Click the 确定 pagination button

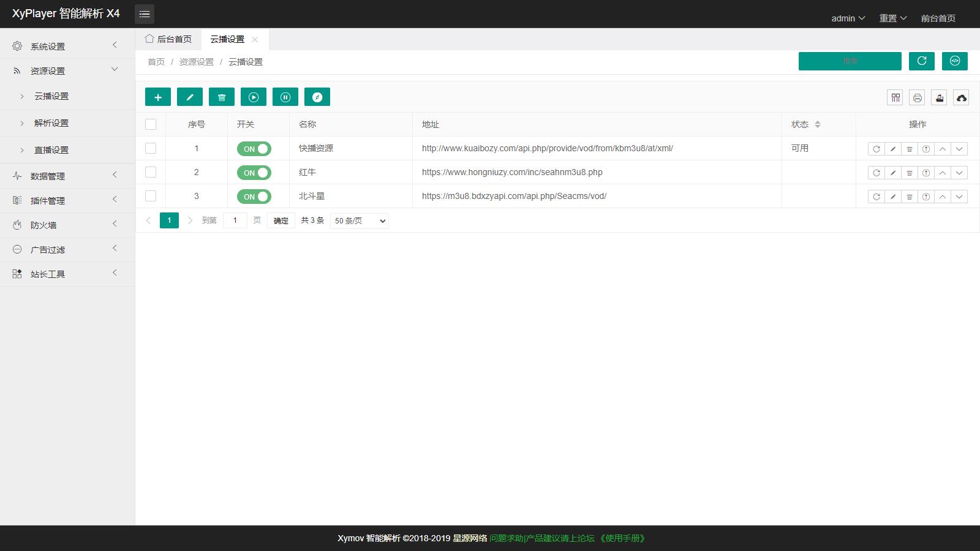tap(281, 221)
